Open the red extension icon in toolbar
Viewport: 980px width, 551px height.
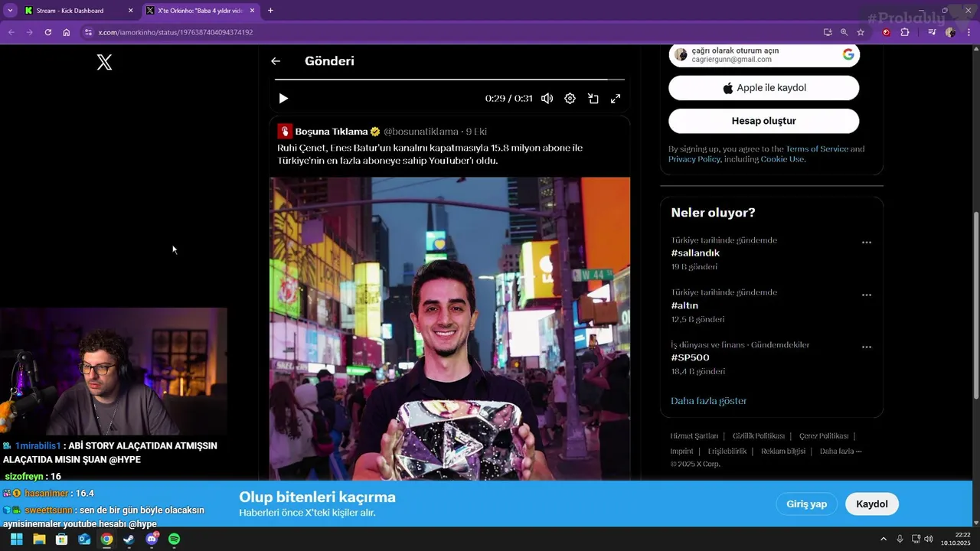(887, 32)
